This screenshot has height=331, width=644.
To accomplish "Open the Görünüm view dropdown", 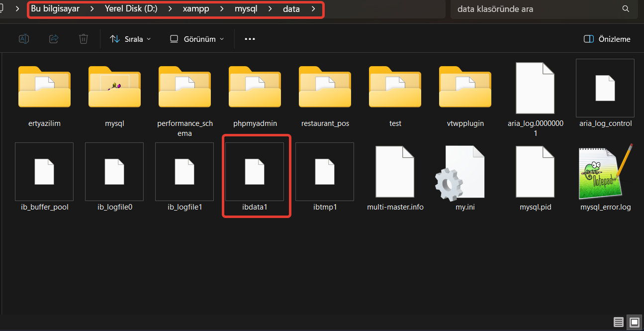I will point(197,39).
